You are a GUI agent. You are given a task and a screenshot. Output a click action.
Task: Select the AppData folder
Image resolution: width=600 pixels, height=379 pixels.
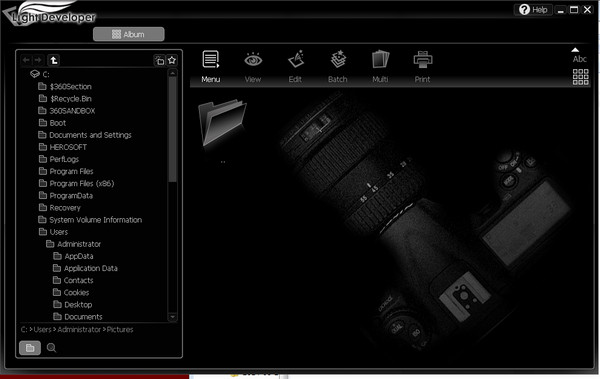click(73, 256)
